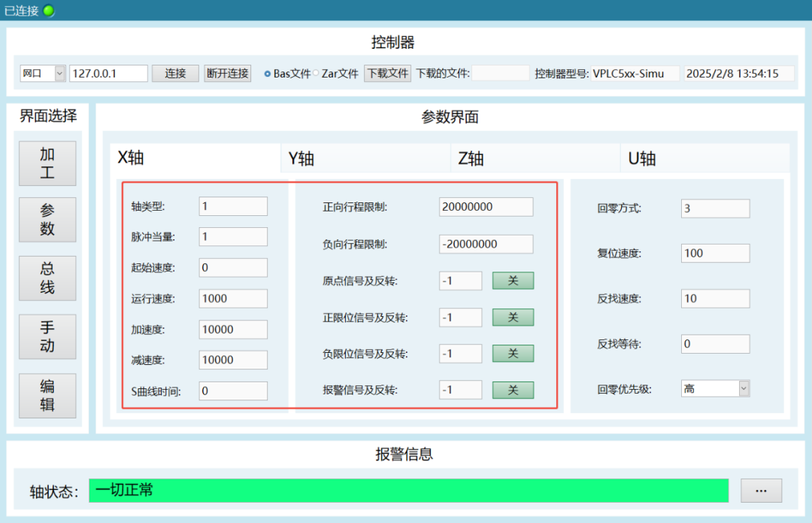Click the 起始速度 input field
Viewport: 812px width, 523px height.
click(x=233, y=267)
